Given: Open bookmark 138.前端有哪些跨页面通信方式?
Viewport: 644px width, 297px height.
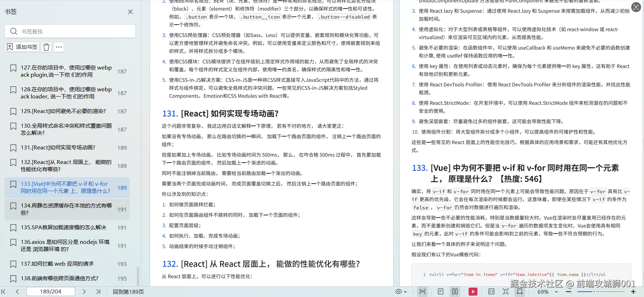Looking at the screenshot, I should (67, 278).
